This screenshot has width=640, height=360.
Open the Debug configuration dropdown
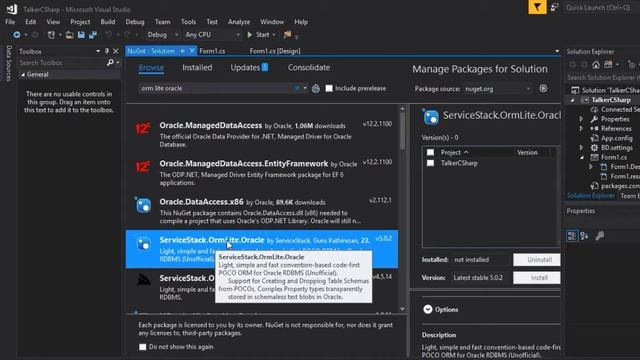[176, 35]
